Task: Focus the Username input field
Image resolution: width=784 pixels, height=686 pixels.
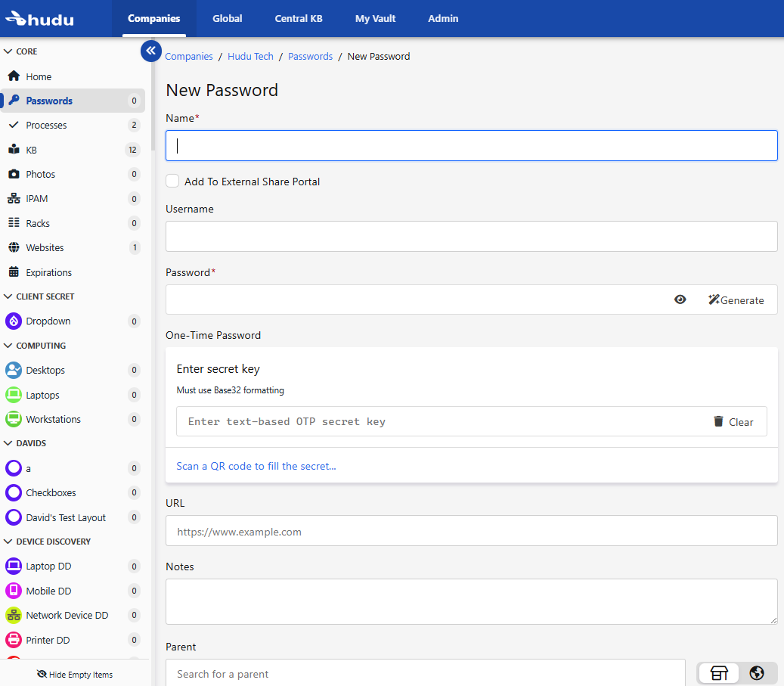Action: coord(472,236)
